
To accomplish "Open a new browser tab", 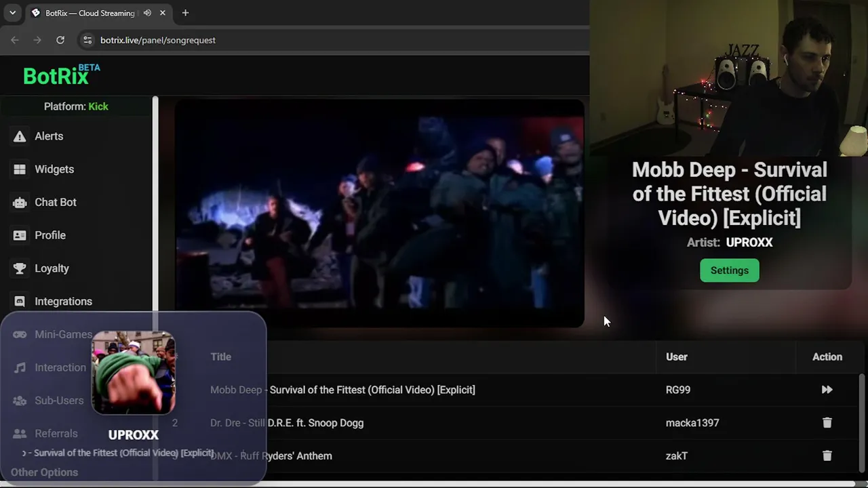I will [185, 13].
